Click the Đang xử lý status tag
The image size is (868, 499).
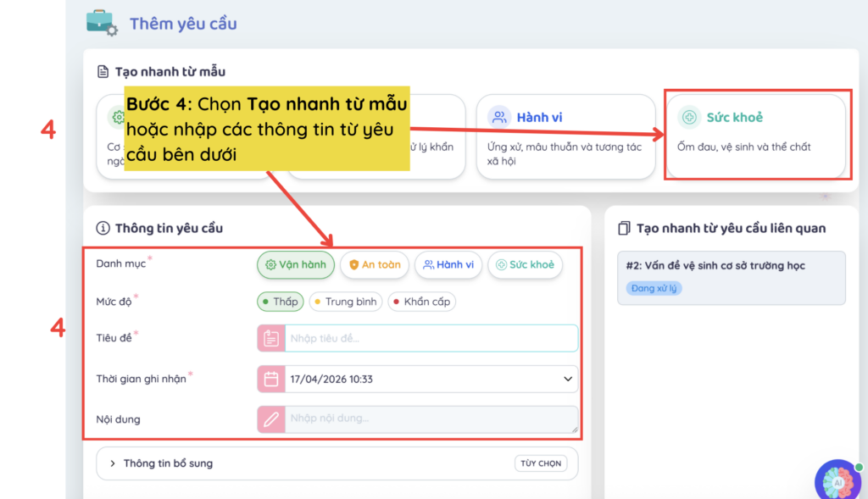click(654, 288)
